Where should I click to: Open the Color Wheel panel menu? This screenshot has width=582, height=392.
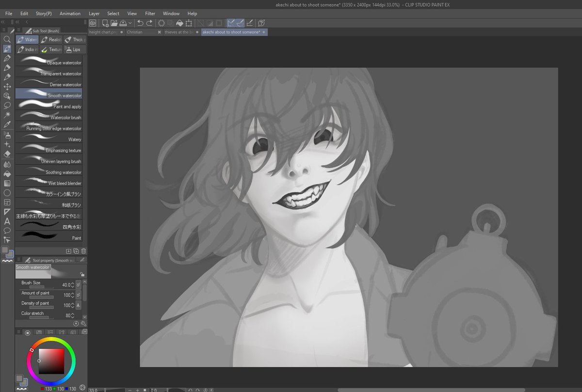18,332
